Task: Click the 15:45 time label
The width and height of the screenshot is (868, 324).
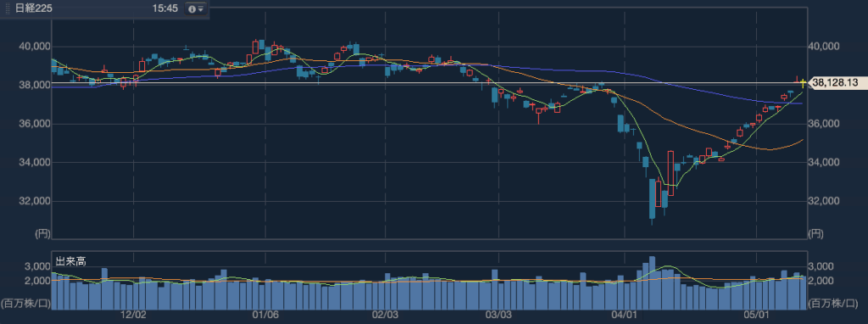Action: [x=165, y=9]
